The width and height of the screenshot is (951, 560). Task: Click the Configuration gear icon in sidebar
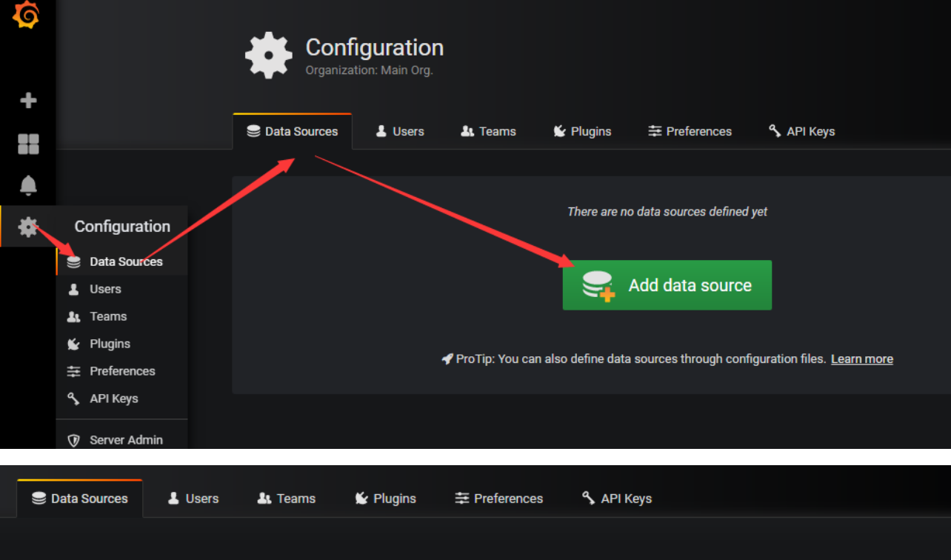tap(28, 227)
